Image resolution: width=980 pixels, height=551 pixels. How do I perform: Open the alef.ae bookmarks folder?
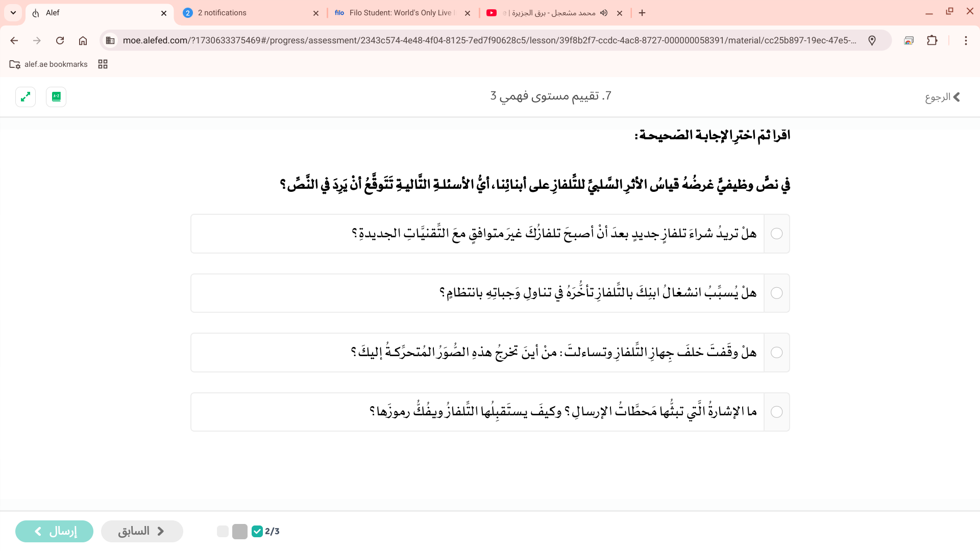[x=48, y=64]
